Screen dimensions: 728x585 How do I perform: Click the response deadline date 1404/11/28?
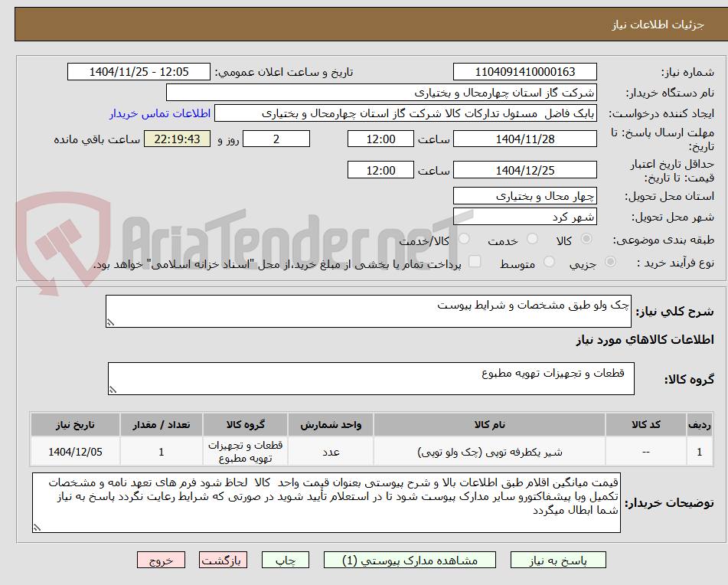(524, 139)
